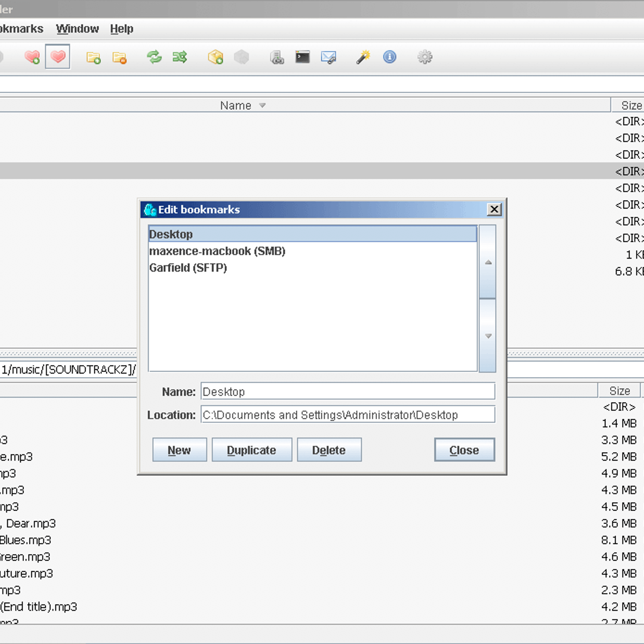Screen dimensions: 644x644
Task: Click the email files envelope icon
Action: click(328, 57)
